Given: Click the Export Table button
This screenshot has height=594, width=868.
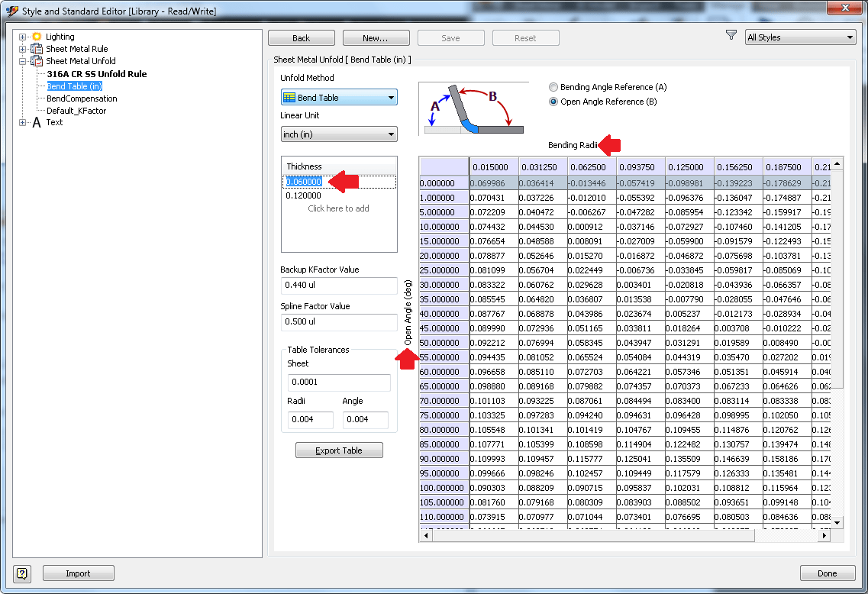Looking at the screenshot, I should 339,450.
